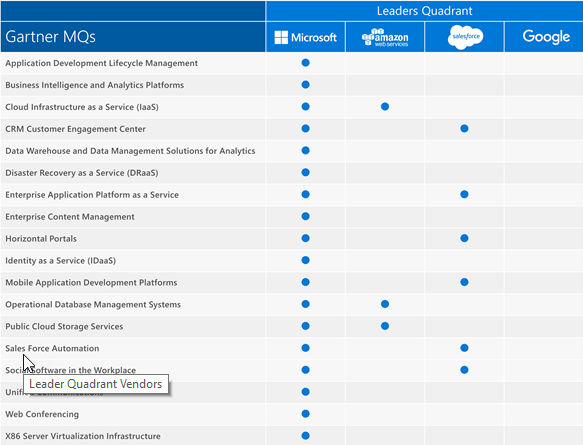Select Horizontal Portals label

(41, 239)
